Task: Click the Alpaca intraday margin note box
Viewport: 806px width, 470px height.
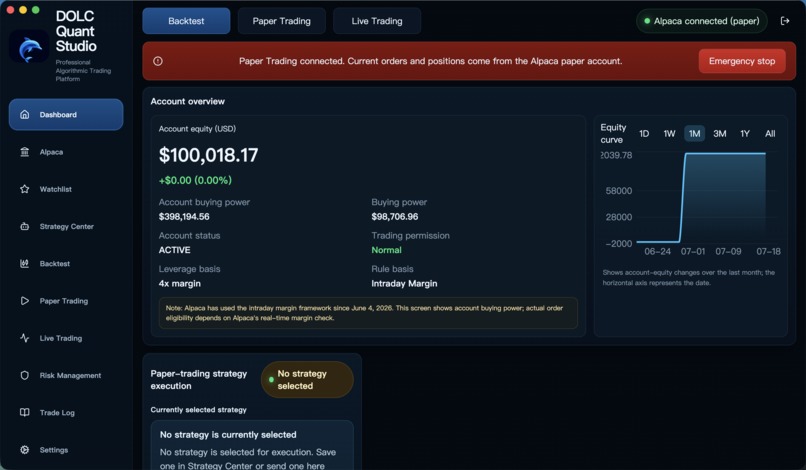Action: click(368, 313)
